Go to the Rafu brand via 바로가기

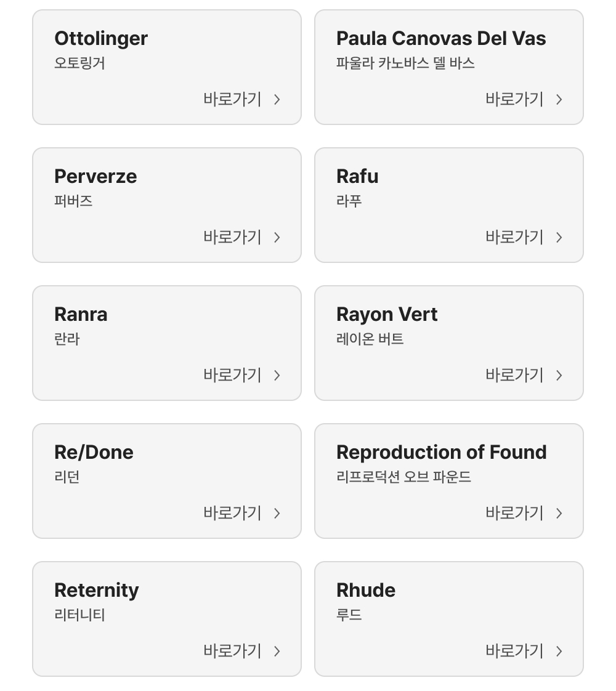(x=514, y=238)
